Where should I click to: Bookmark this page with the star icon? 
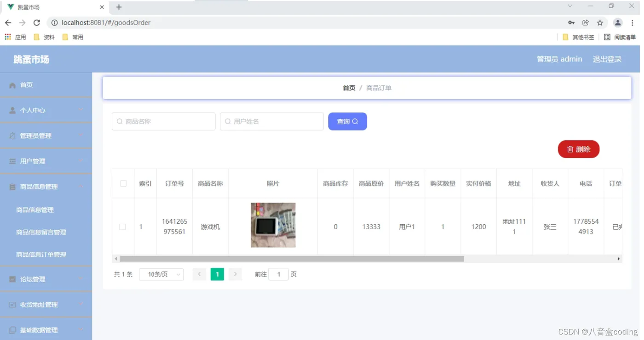[600, 23]
